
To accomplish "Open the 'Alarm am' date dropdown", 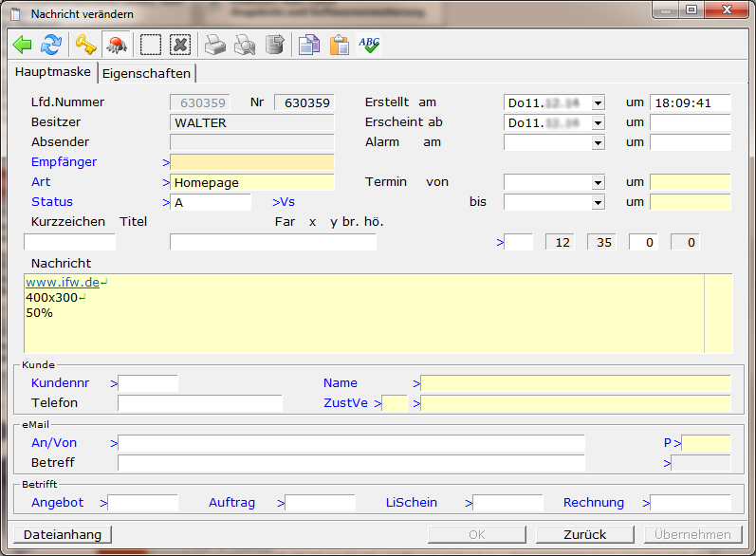I will tap(598, 142).
